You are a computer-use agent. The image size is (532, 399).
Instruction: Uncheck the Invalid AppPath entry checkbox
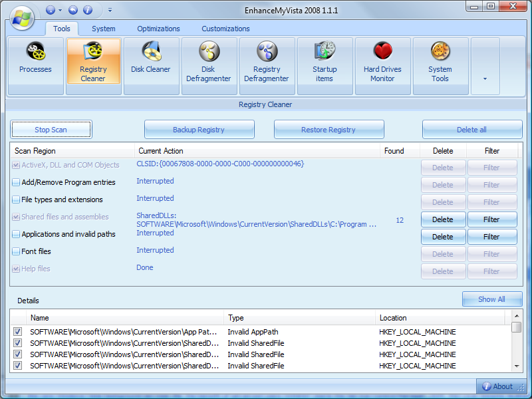coord(18,331)
